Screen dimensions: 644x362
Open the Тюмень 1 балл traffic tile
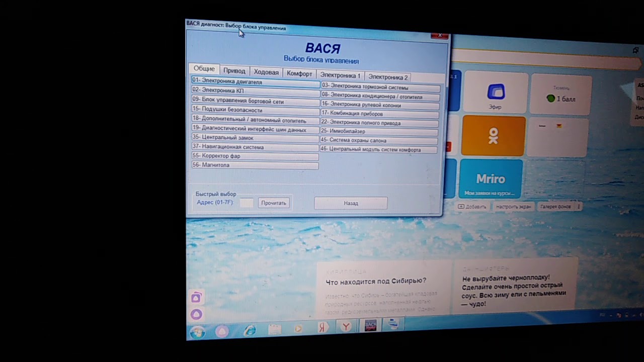pos(561,95)
